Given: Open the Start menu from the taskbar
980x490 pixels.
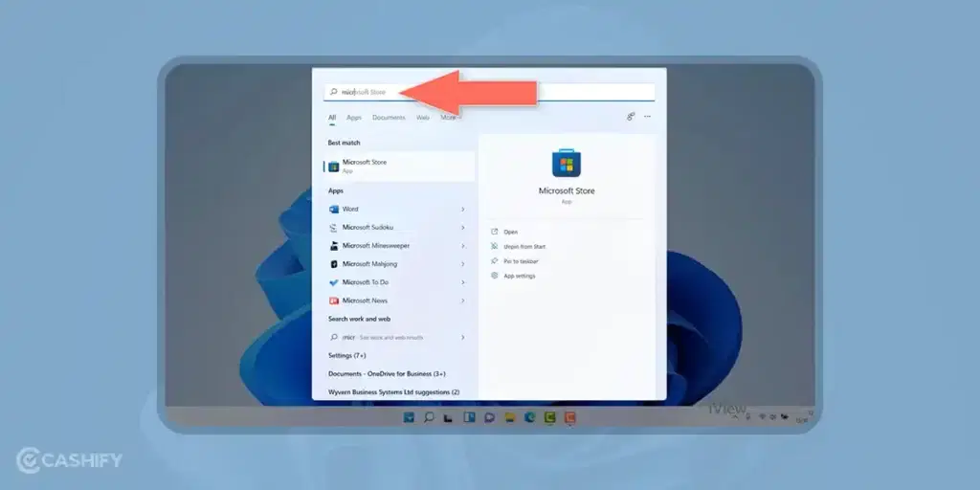Looking at the screenshot, I should [409, 417].
